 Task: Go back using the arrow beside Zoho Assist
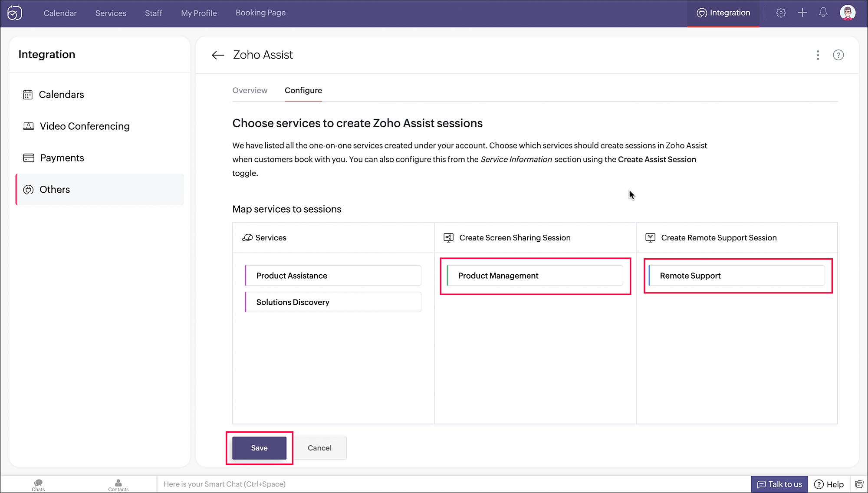point(218,55)
